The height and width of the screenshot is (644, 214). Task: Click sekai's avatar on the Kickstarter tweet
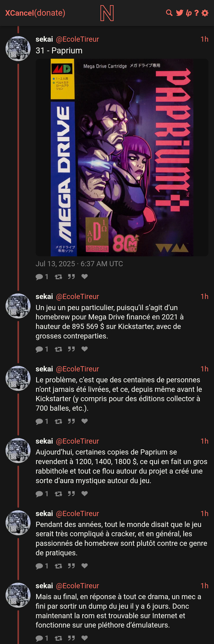[x=18, y=306]
